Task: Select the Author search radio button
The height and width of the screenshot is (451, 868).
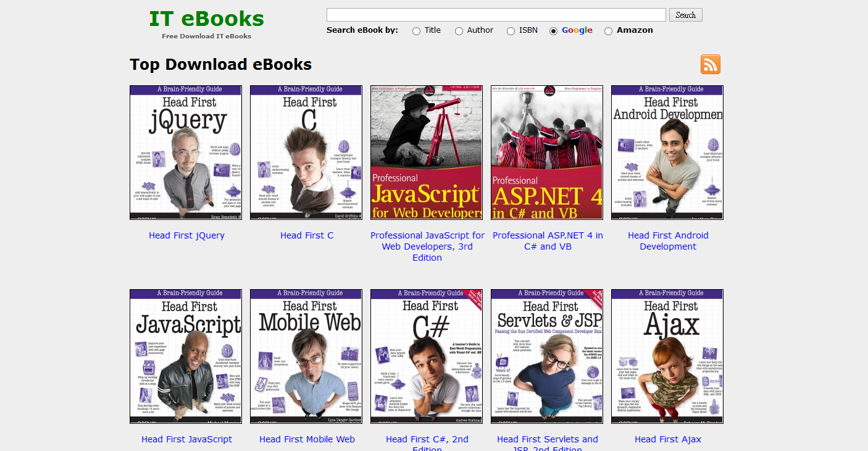Action: [x=459, y=31]
